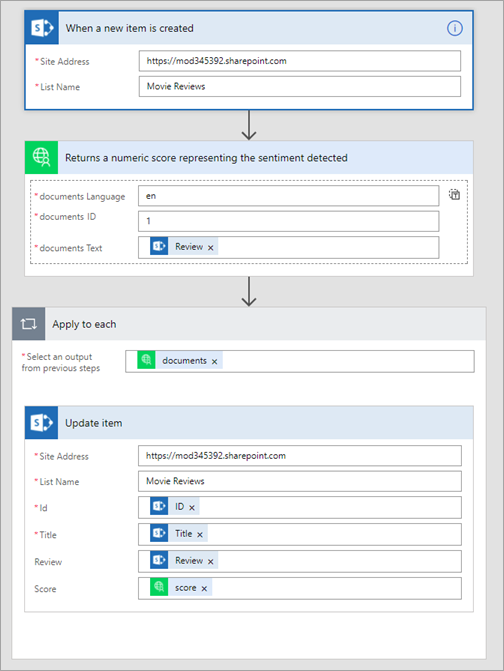Remove the ID token from Id field

192,508
